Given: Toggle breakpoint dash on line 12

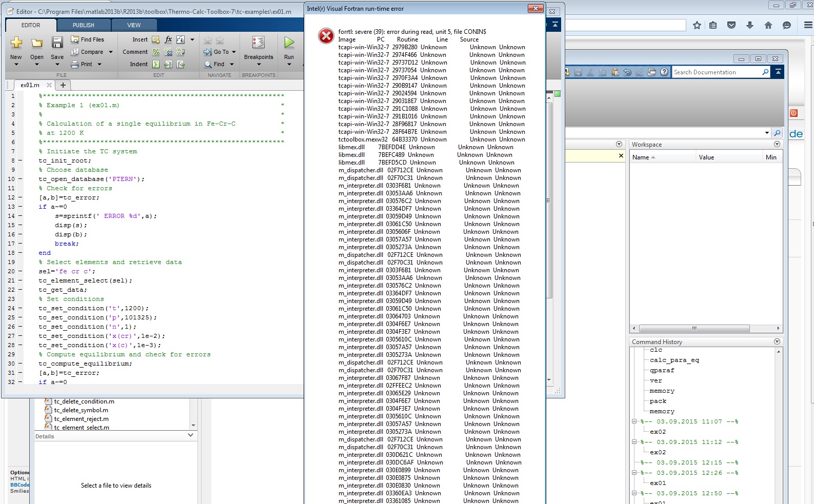Looking at the screenshot, I should 21,197.
